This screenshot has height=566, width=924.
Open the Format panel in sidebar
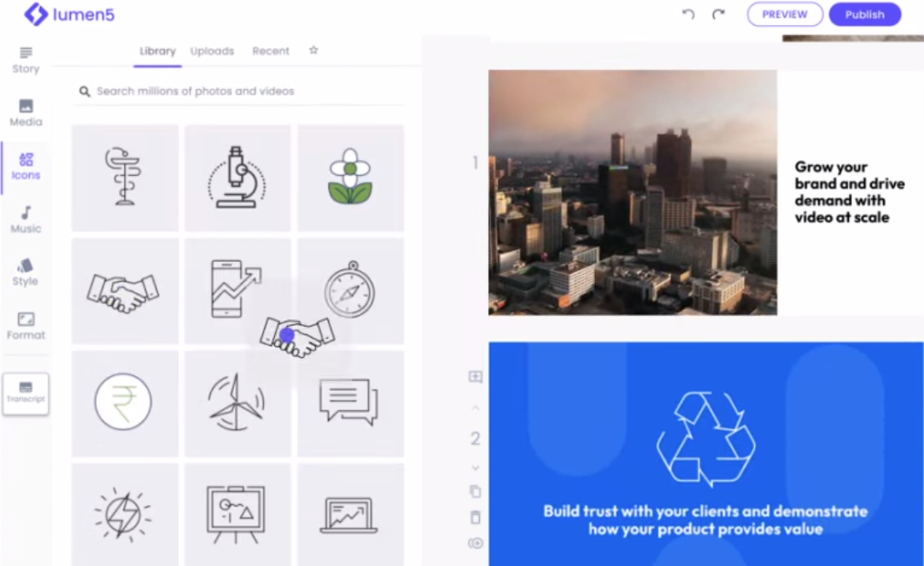26,325
